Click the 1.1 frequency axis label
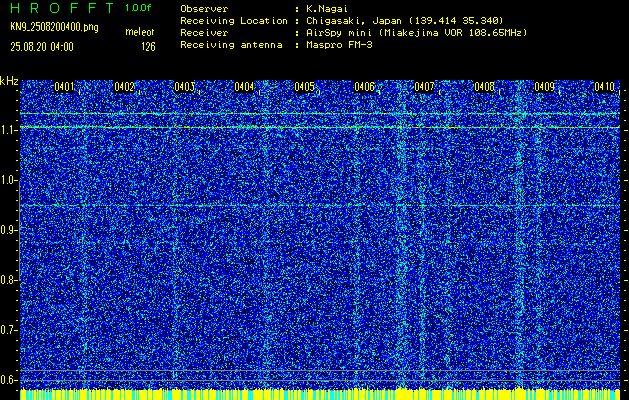 tap(7, 131)
